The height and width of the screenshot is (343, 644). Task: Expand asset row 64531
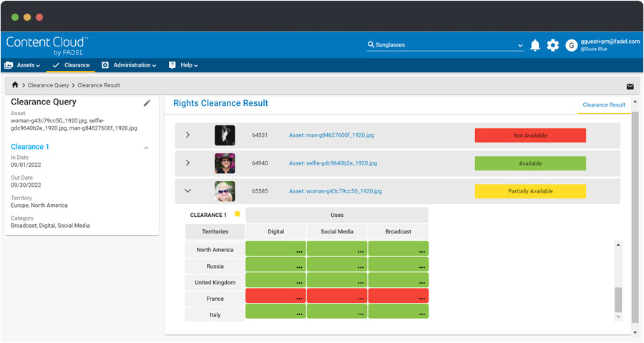[x=187, y=135]
